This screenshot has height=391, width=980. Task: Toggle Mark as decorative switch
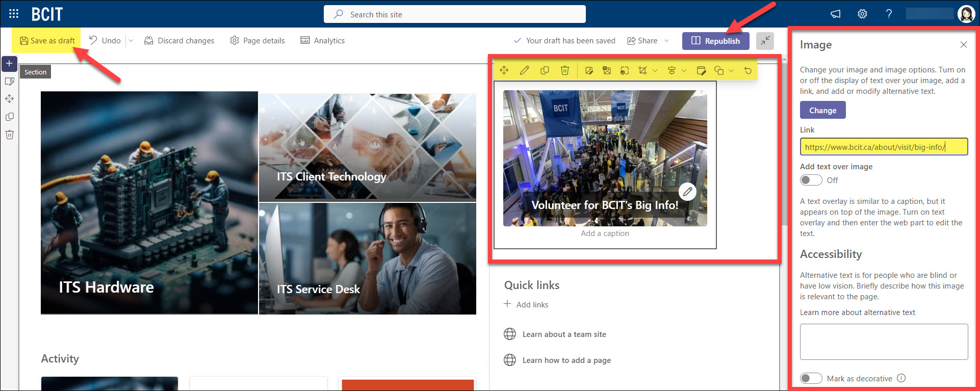click(811, 378)
